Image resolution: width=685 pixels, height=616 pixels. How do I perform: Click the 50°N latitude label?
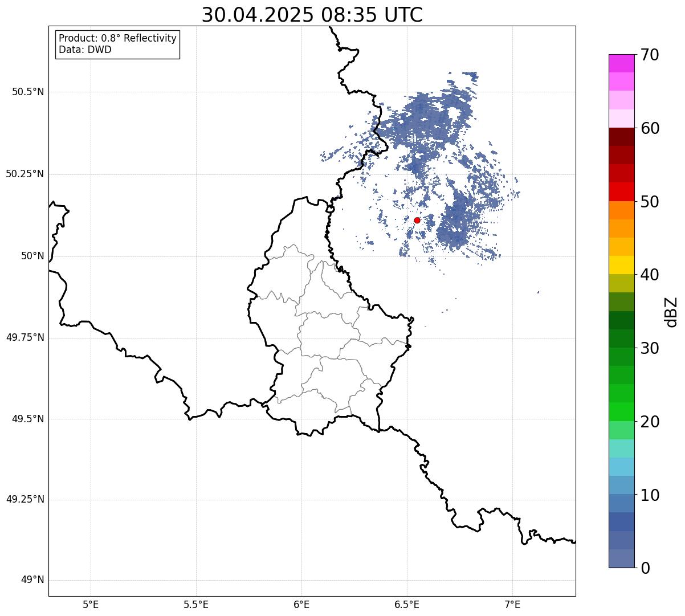(x=32, y=256)
